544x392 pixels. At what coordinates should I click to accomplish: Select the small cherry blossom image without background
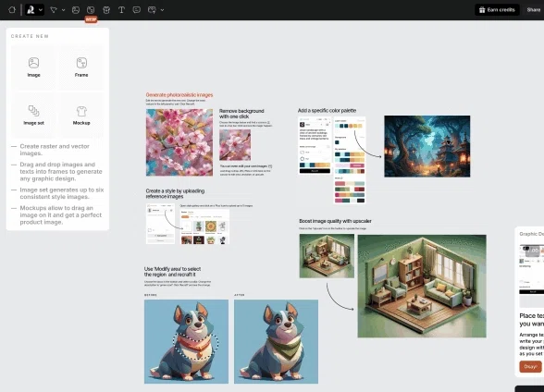click(x=235, y=145)
